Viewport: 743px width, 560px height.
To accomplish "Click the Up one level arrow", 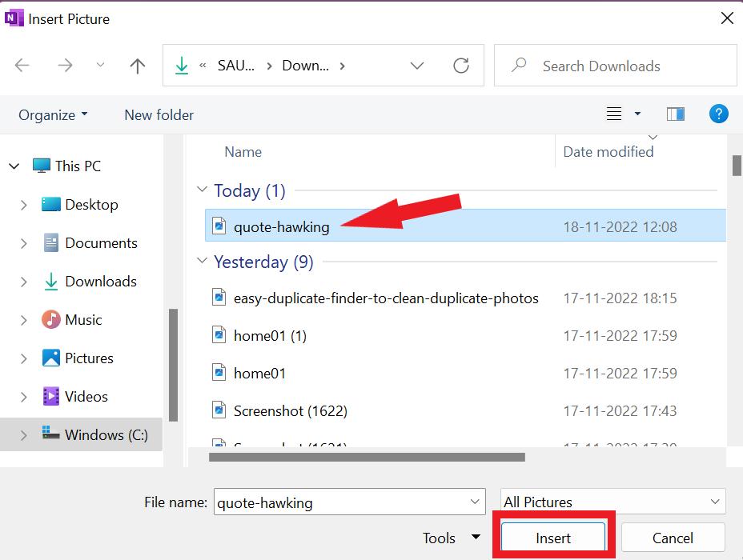I will pyautogui.click(x=138, y=66).
